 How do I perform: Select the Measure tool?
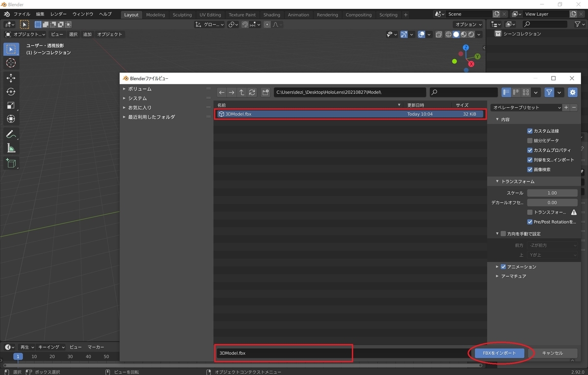[11, 148]
